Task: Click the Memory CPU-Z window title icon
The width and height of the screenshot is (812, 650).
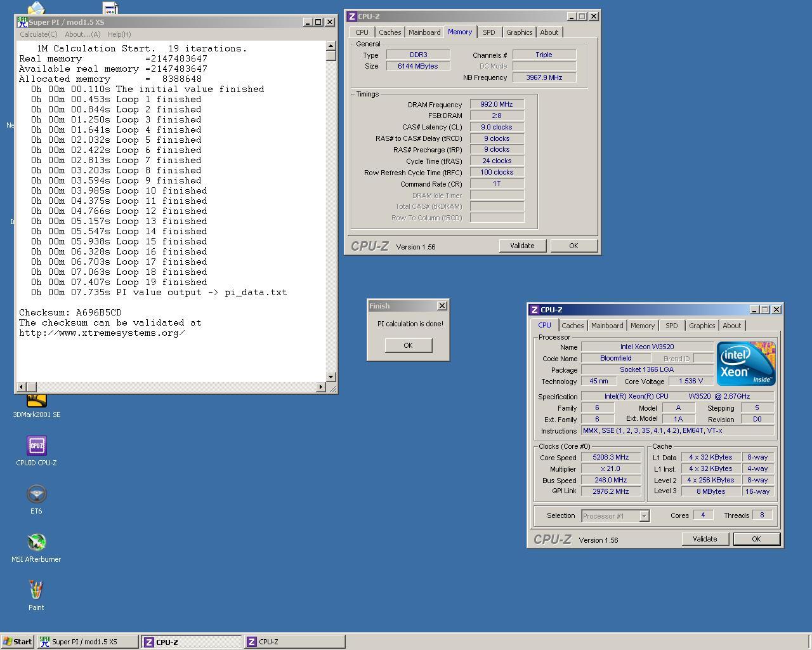Action: coord(351,17)
